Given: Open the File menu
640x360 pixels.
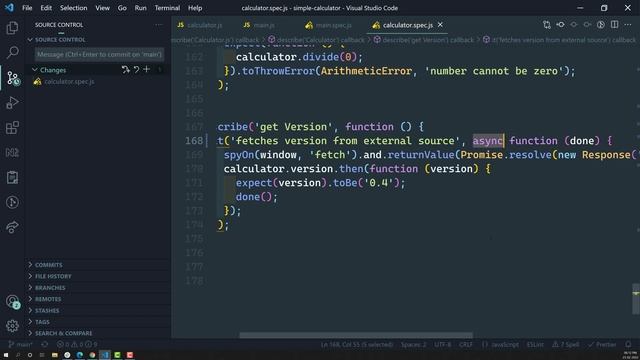Looking at the screenshot, I should 27,8.
